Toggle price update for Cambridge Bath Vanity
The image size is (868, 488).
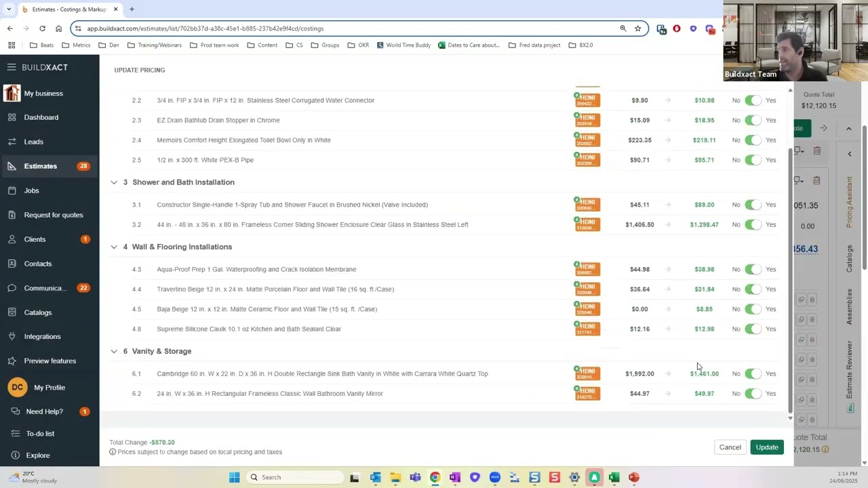[753, 373]
